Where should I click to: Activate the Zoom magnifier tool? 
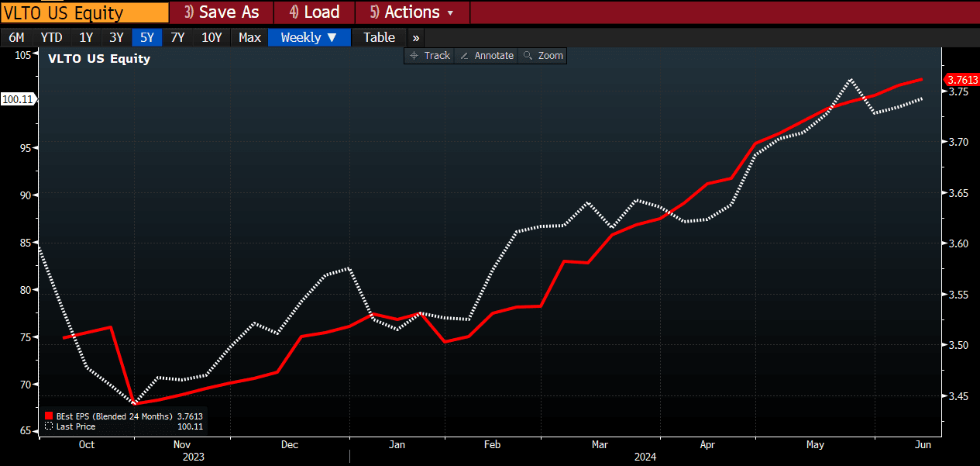click(x=528, y=56)
